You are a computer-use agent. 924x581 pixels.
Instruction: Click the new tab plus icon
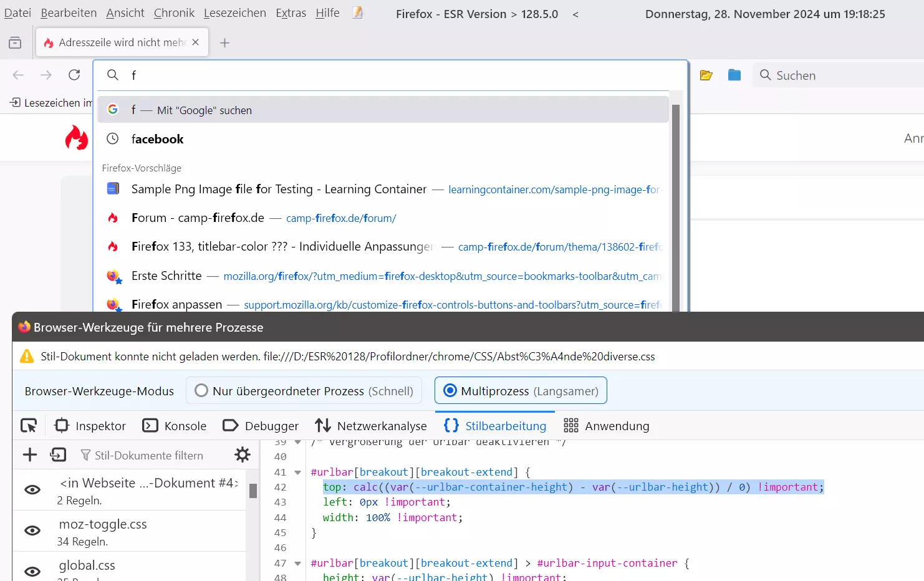coord(225,42)
